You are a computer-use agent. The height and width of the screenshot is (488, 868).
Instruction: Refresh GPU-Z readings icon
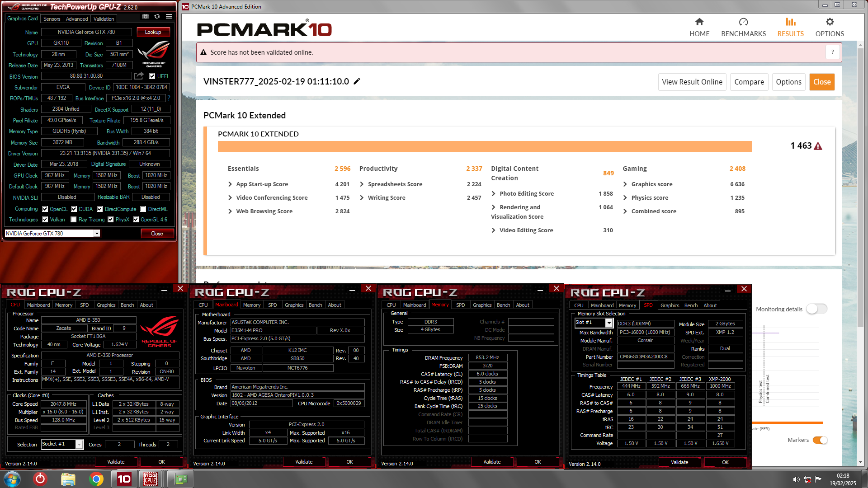tap(157, 17)
